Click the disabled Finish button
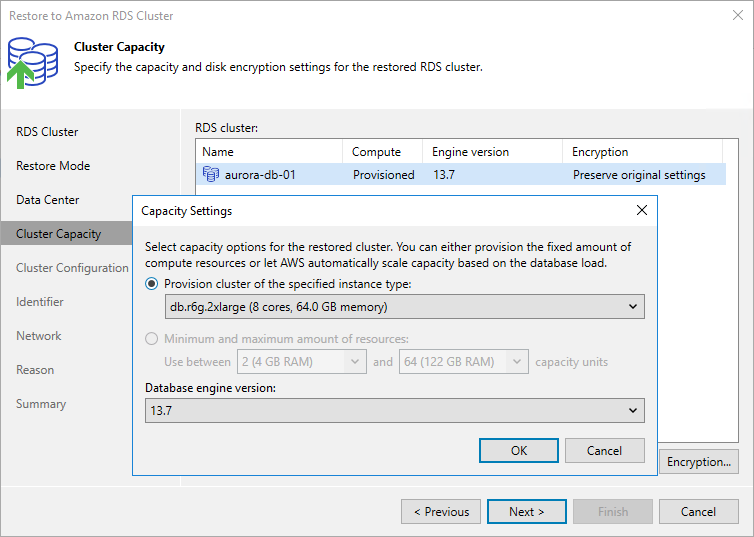Viewport: 754px width, 537px height. click(613, 512)
